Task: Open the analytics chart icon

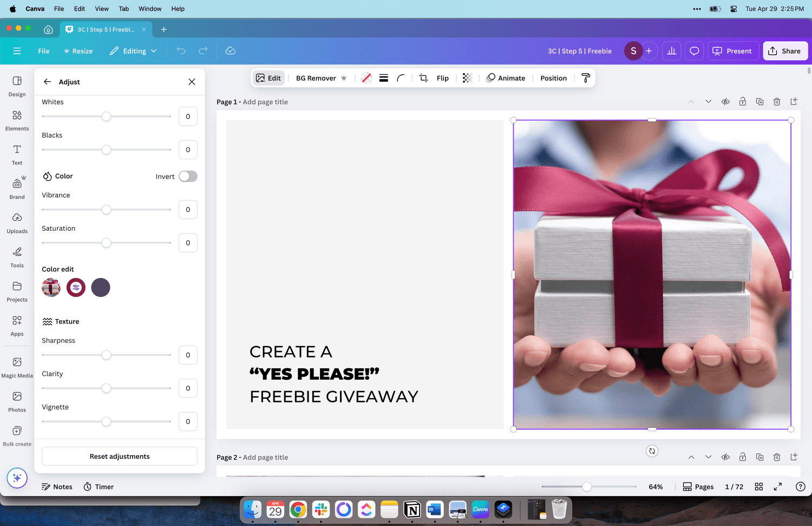Action: click(x=671, y=51)
